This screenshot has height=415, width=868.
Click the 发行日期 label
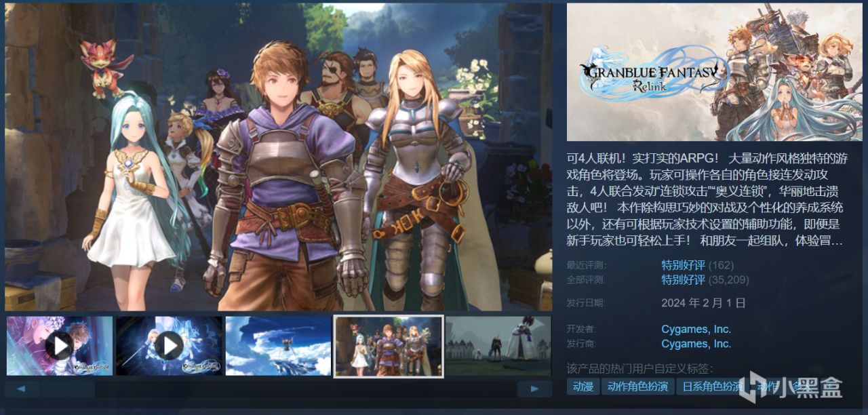click(x=587, y=302)
